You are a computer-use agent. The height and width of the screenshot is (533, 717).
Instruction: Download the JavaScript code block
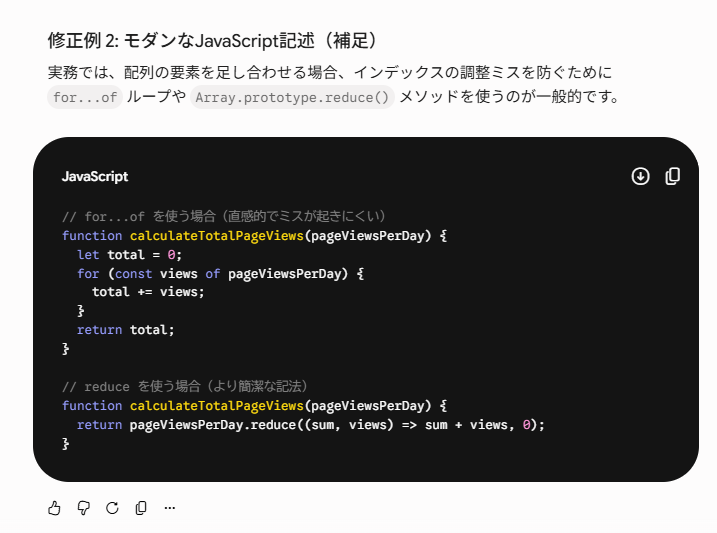coord(640,176)
